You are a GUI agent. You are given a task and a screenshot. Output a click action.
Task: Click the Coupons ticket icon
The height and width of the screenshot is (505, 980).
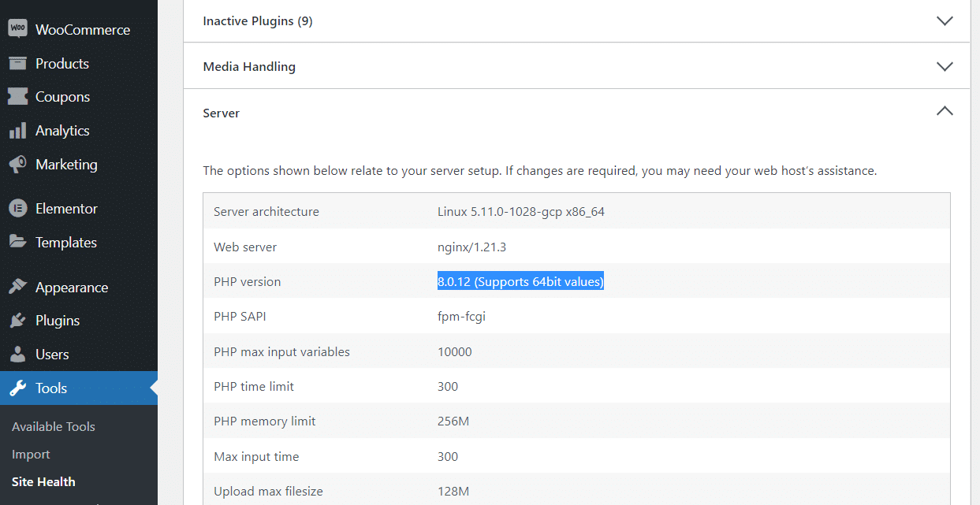point(17,97)
